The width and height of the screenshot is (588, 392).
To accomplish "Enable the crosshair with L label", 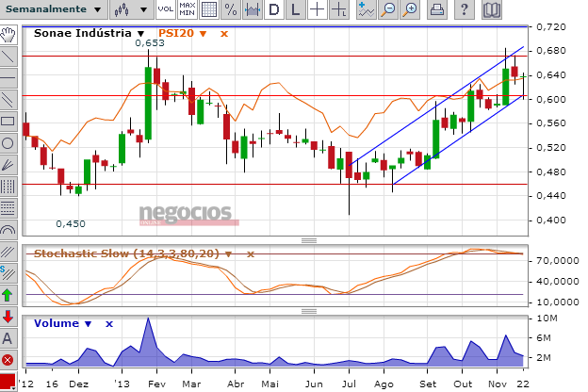I will [x=339, y=9].
